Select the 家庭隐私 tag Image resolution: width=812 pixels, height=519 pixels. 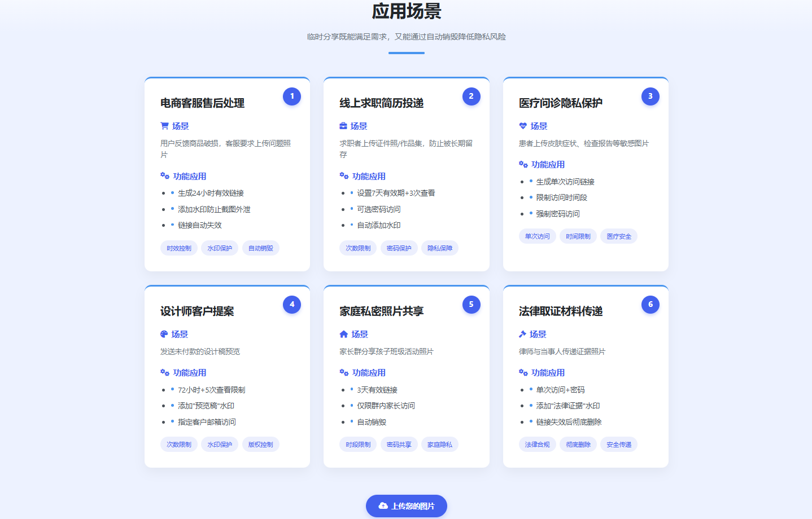(440, 444)
